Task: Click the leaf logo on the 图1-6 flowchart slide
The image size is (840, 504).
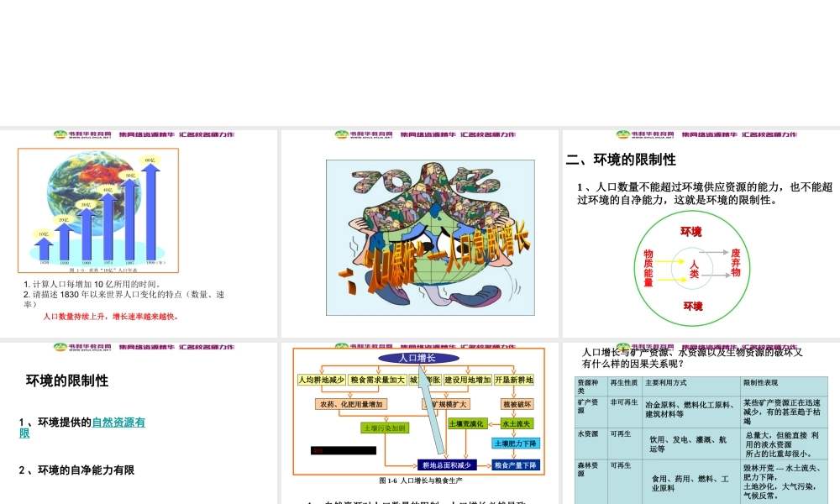Action: tap(340, 346)
